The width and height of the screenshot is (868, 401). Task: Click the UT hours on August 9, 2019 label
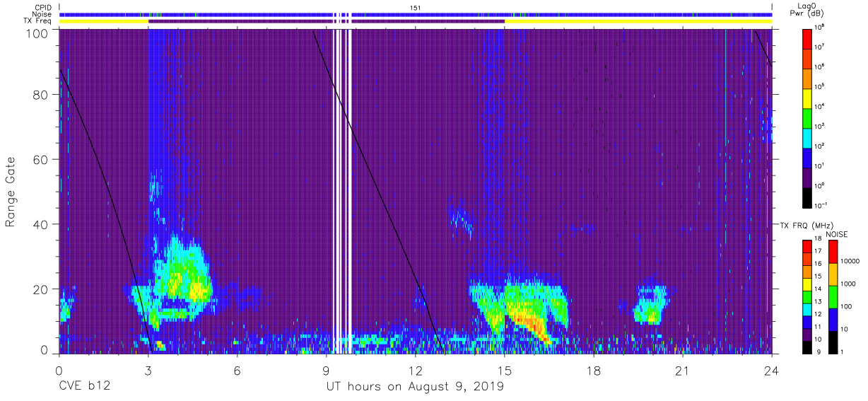coord(415,387)
